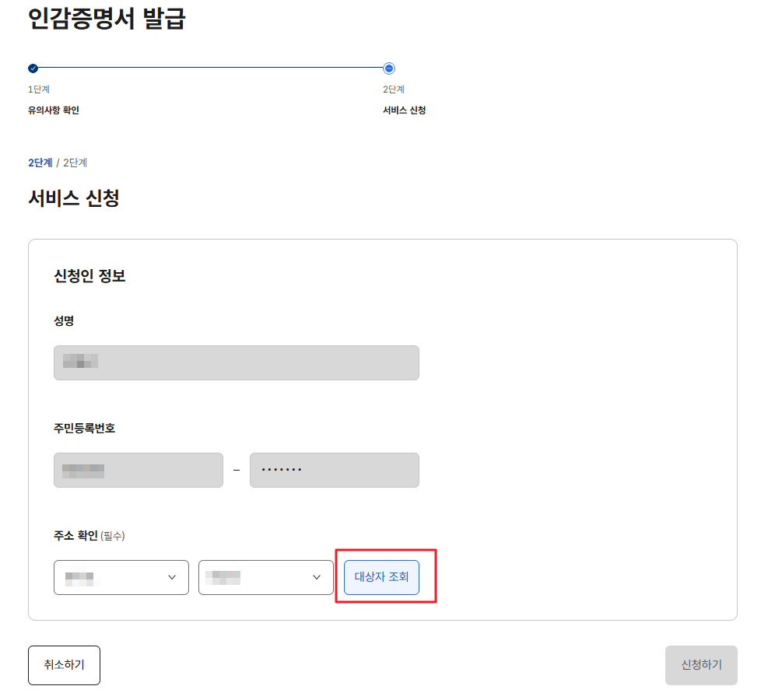Select the 2단계 breadcrumb link

[39, 163]
